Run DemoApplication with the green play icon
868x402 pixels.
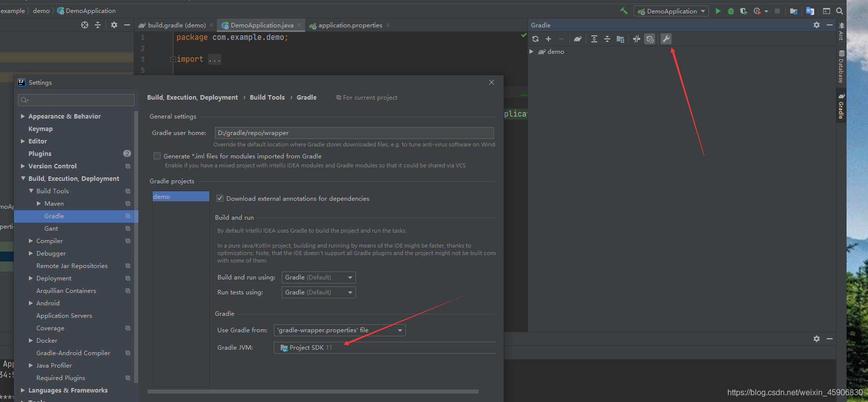pyautogui.click(x=718, y=11)
